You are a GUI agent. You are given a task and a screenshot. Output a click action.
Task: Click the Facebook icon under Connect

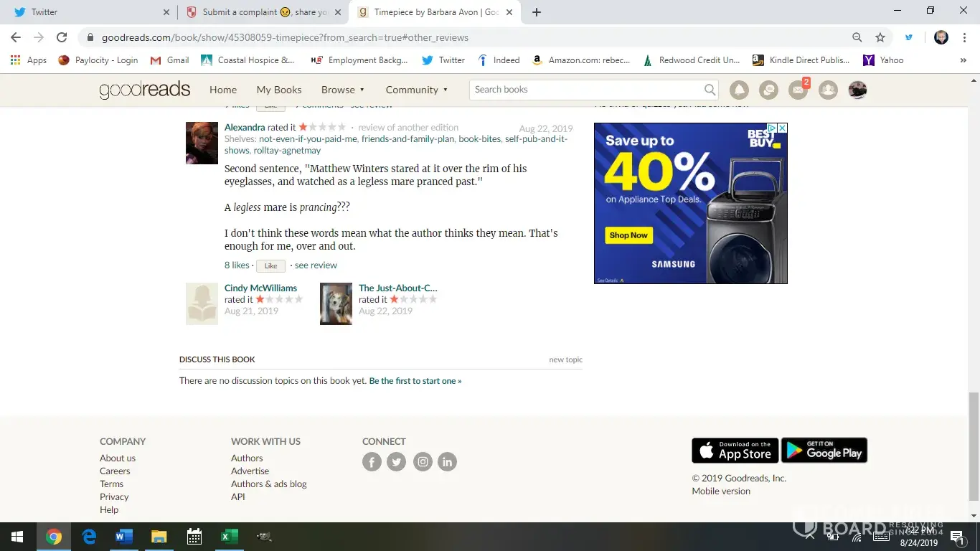[x=372, y=462]
